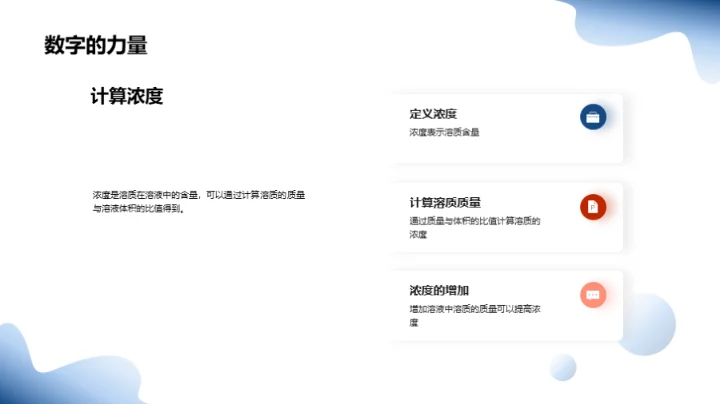
Task: Select the card heading 浓度的增加
Action: tap(439, 291)
